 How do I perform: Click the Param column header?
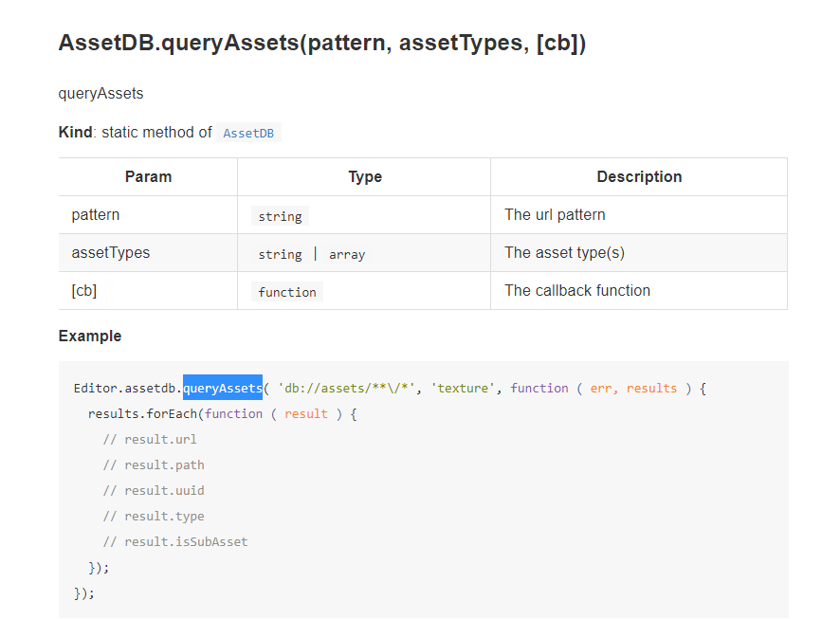(x=148, y=176)
